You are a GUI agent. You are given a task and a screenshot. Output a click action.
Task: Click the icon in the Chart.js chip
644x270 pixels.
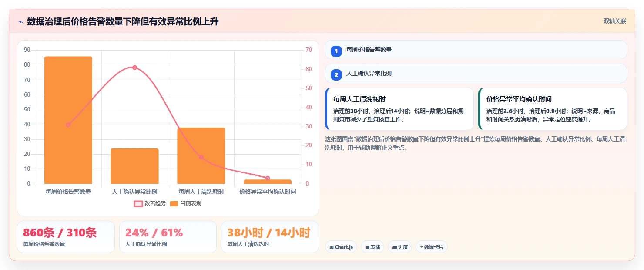332,247
